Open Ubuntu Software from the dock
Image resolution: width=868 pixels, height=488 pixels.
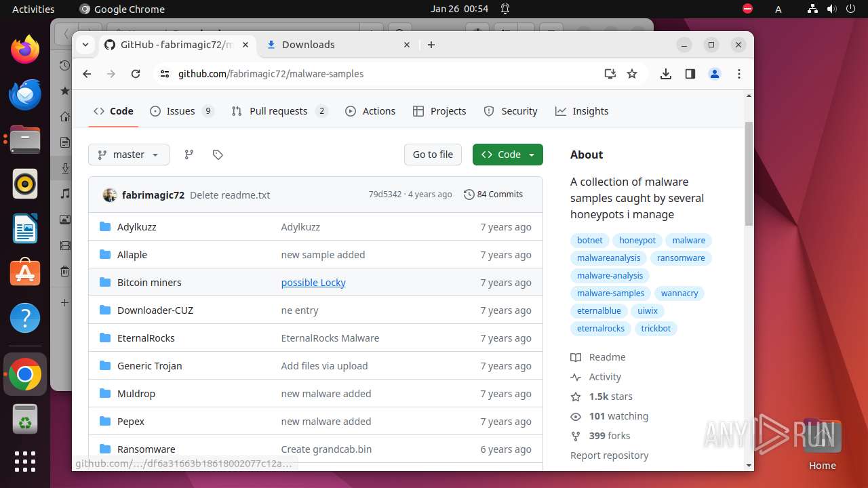[x=25, y=273]
